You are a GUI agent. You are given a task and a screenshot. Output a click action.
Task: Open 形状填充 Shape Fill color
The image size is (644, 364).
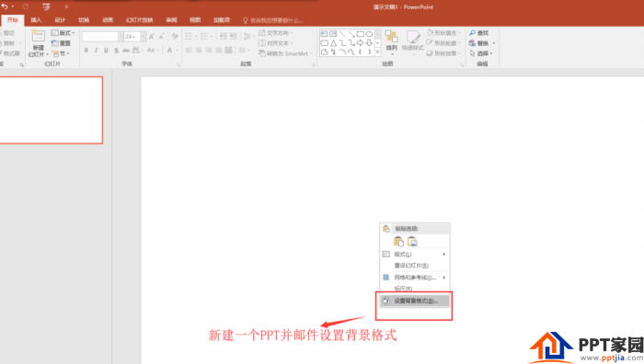tap(444, 33)
